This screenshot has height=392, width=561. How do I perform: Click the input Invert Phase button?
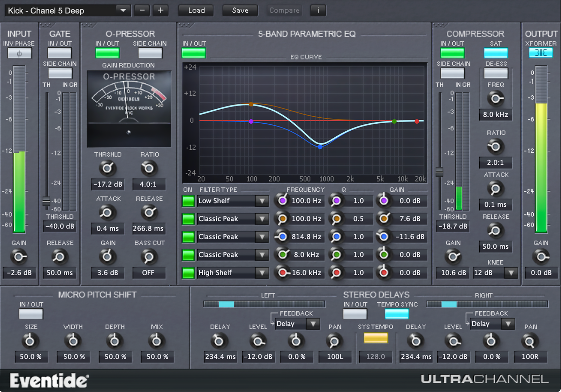tap(20, 53)
